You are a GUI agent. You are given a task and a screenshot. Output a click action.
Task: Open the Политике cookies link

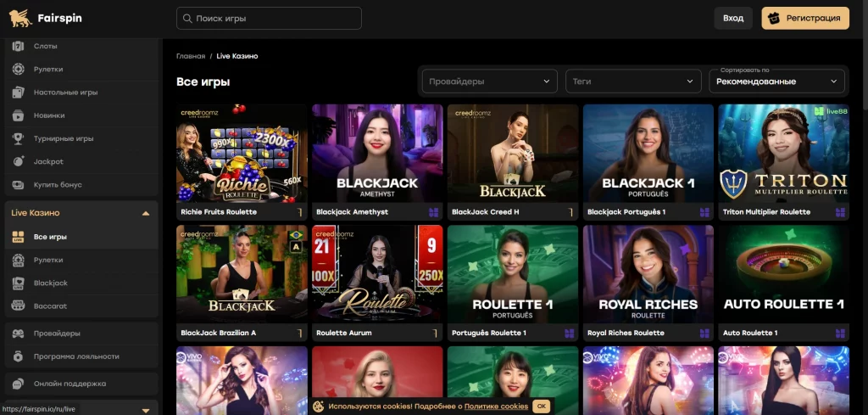pyautogui.click(x=496, y=407)
